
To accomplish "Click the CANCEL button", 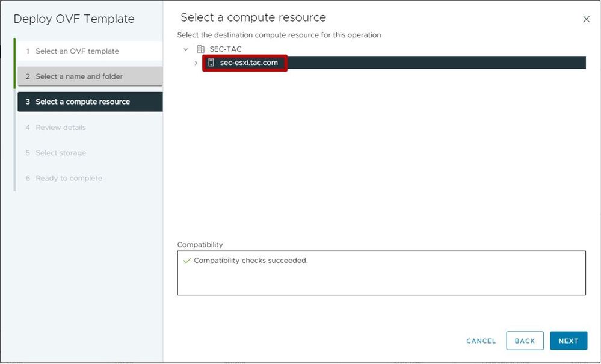I will coord(481,341).
